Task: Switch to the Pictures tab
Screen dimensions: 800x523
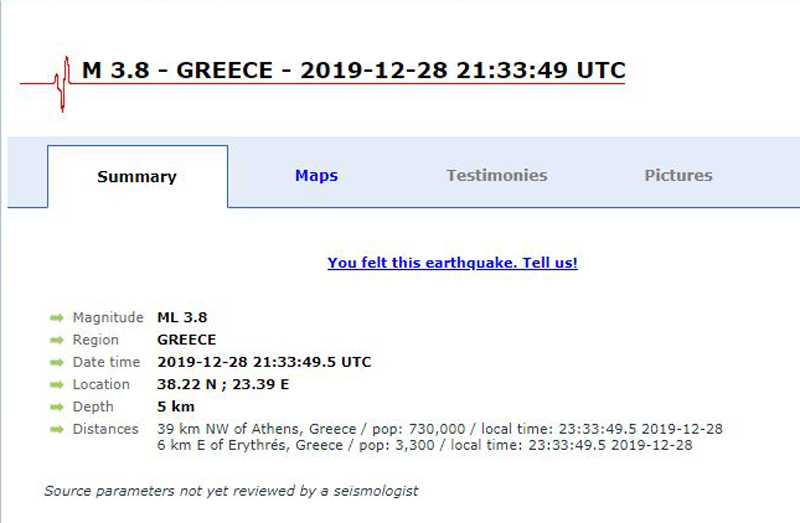Action: point(678,176)
